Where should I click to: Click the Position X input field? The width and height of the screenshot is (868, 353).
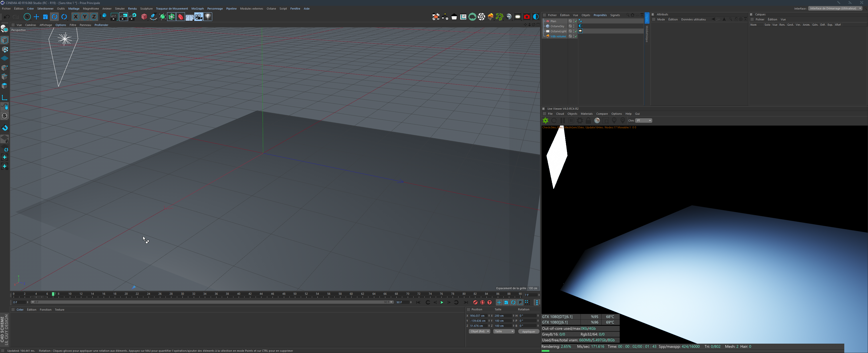tap(478, 316)
